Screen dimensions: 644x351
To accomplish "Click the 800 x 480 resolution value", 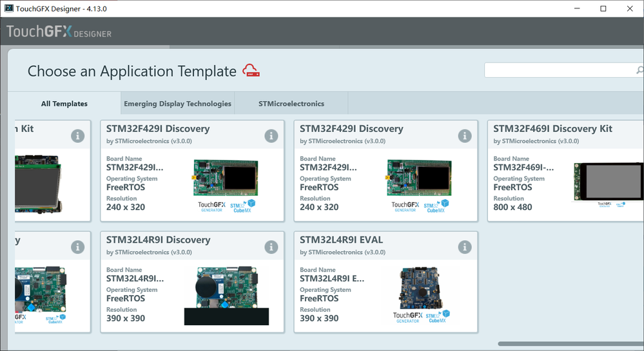I will 512,207.
